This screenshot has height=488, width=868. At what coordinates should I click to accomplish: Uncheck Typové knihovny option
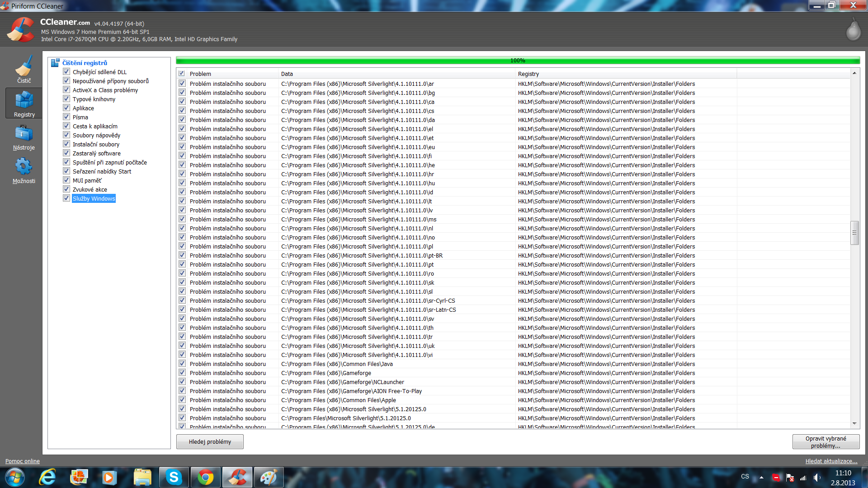pyautogui.click(x=66, y=99)
